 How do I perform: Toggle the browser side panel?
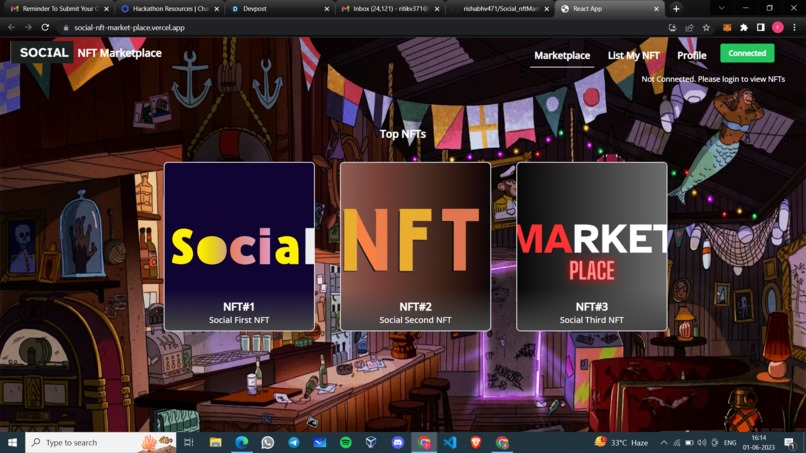tap(761, 28)
